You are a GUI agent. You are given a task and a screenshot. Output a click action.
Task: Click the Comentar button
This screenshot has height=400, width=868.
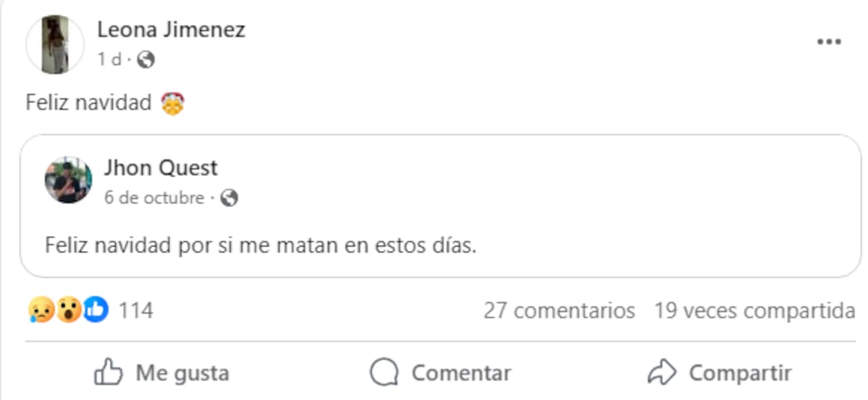[440, 373]
